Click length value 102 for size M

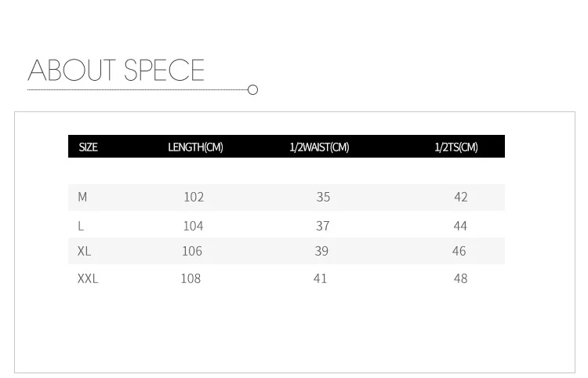(x=194, y=198)
